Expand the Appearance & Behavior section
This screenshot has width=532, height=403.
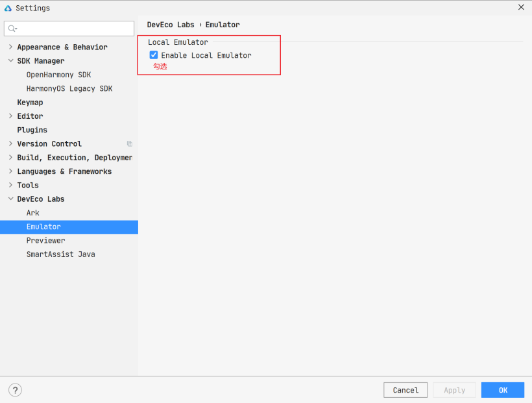click(x=10, y=47)
